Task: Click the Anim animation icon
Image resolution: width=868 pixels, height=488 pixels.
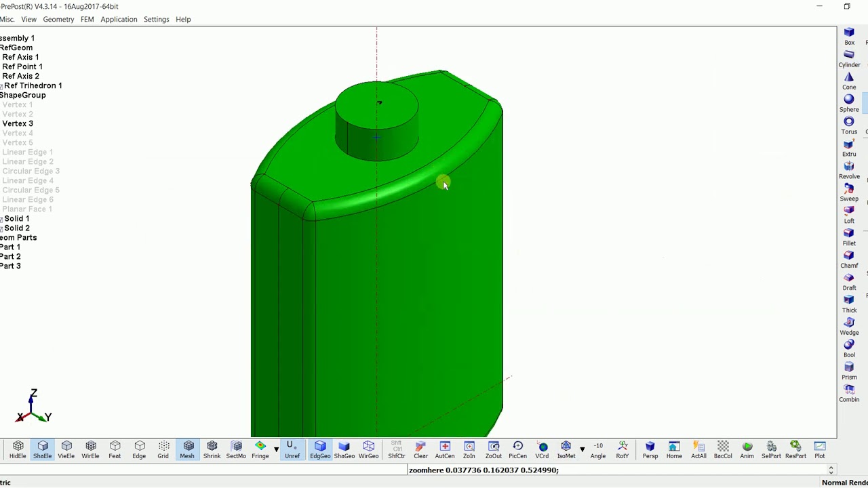Action: pos(747,450)
